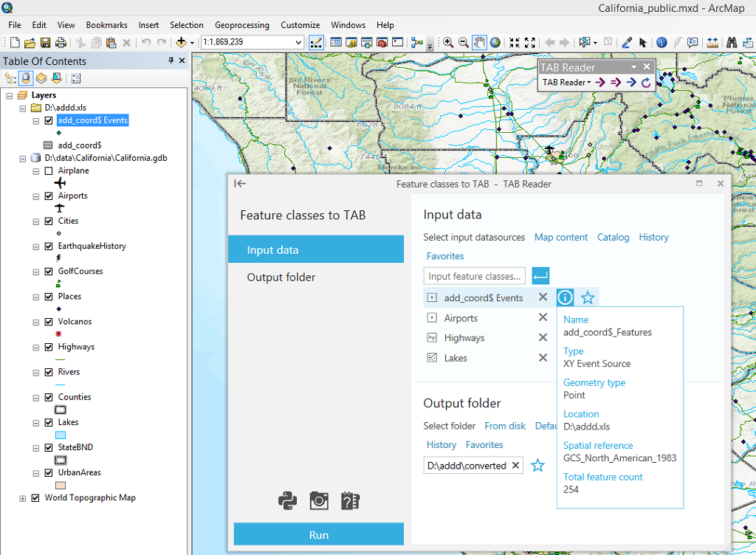Viewport: 756px width, 555px height.
Task: List layers by drawing order
Action: click(10, 78)
